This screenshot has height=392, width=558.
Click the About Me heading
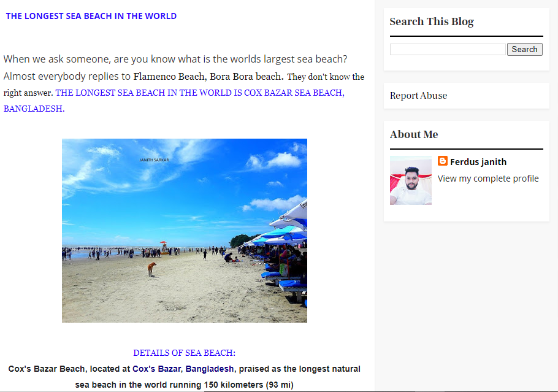[x=414, y=134]
